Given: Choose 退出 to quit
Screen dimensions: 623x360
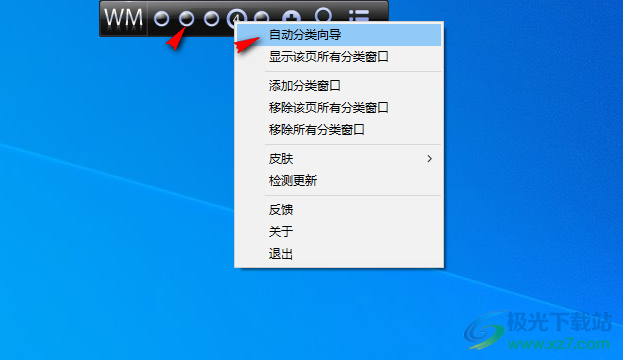Looking at the screenshot, I should pos(339,254).
